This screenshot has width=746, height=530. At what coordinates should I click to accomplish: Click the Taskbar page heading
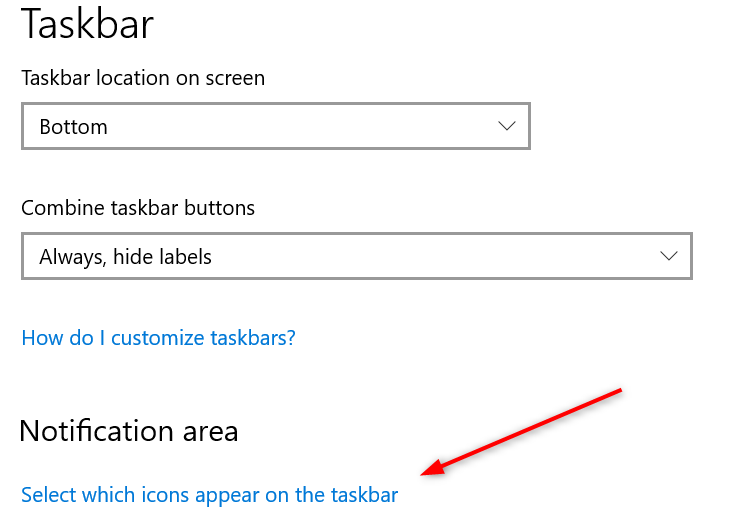pos(88,24)
